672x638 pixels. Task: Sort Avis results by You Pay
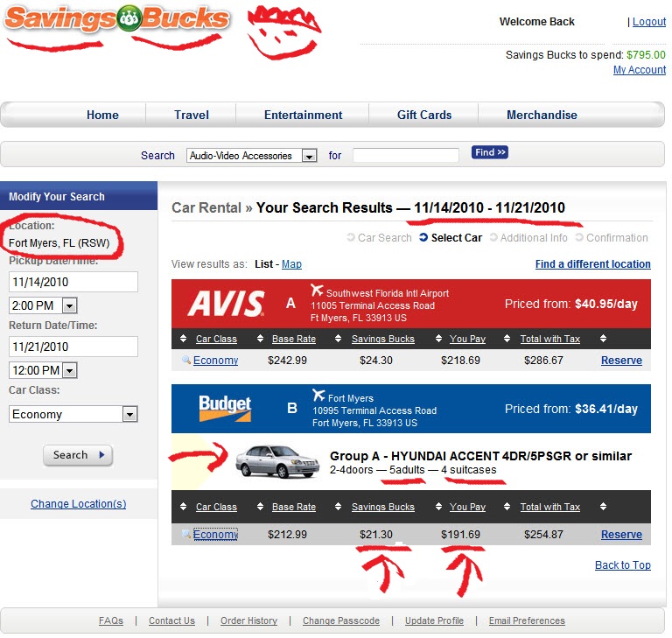coord(467,339)
